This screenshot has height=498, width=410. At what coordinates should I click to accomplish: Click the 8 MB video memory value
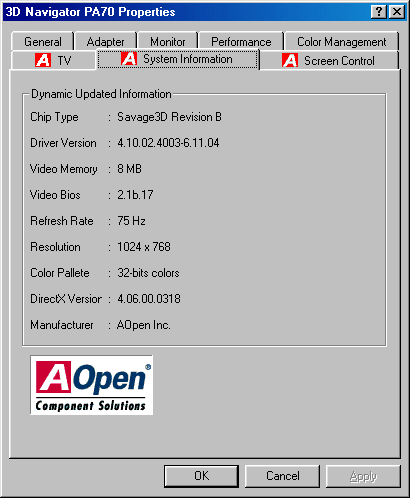point(129,169)
